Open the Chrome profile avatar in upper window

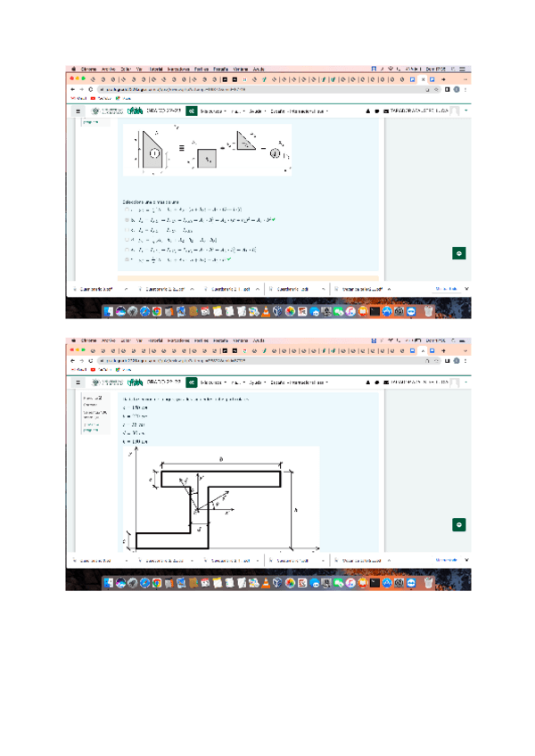[x=457, y=90]
